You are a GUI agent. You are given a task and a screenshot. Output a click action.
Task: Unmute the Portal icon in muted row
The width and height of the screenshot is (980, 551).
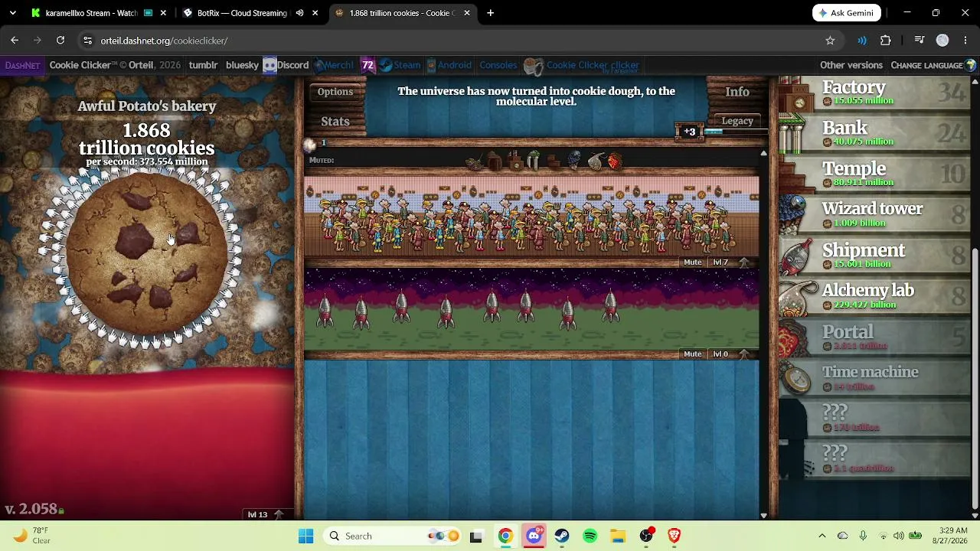click(x=614, y=161)
